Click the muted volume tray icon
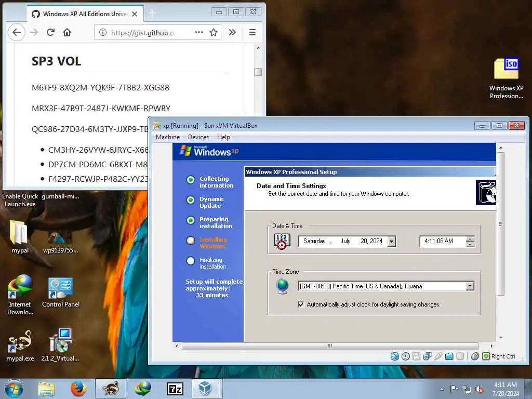 tap(480, 390)
